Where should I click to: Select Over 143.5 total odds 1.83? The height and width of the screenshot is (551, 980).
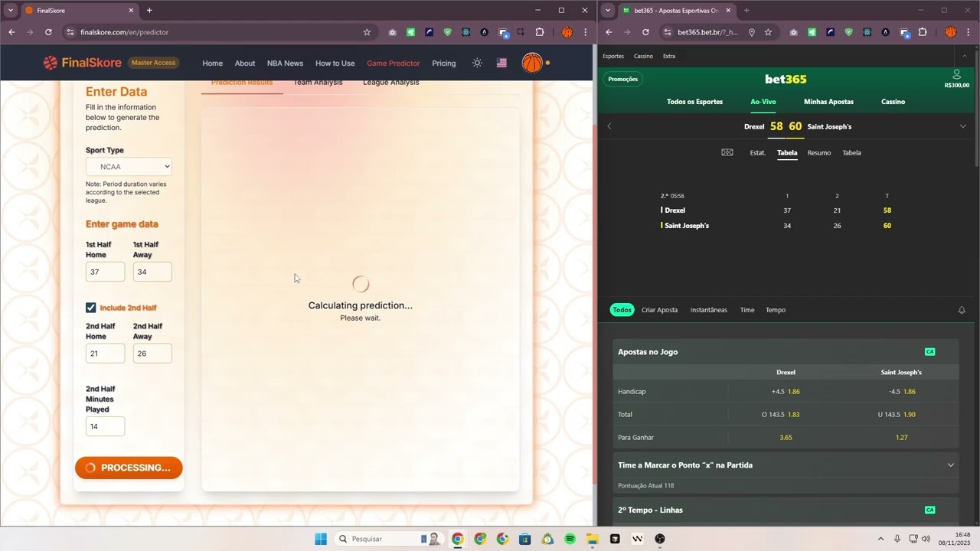786,415
